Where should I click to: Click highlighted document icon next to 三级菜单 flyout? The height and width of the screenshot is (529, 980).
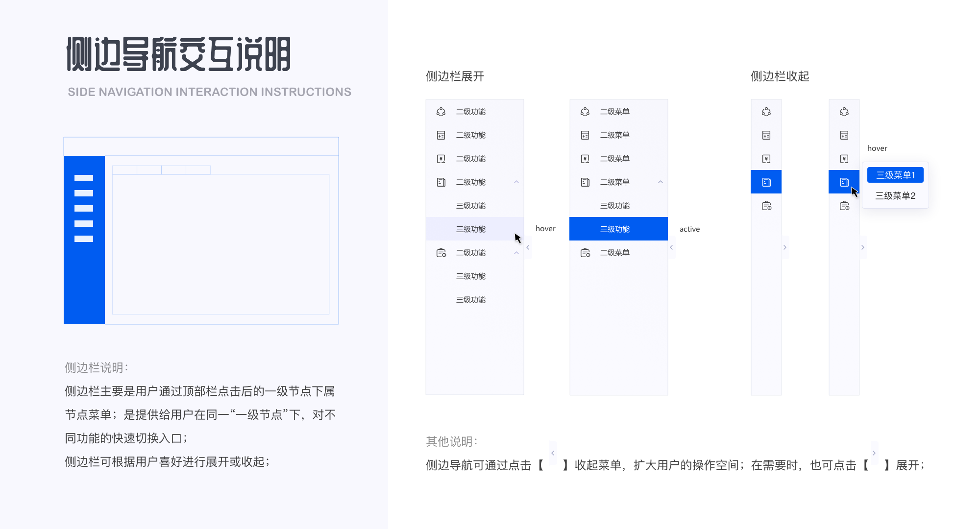(x=844, y=182)
